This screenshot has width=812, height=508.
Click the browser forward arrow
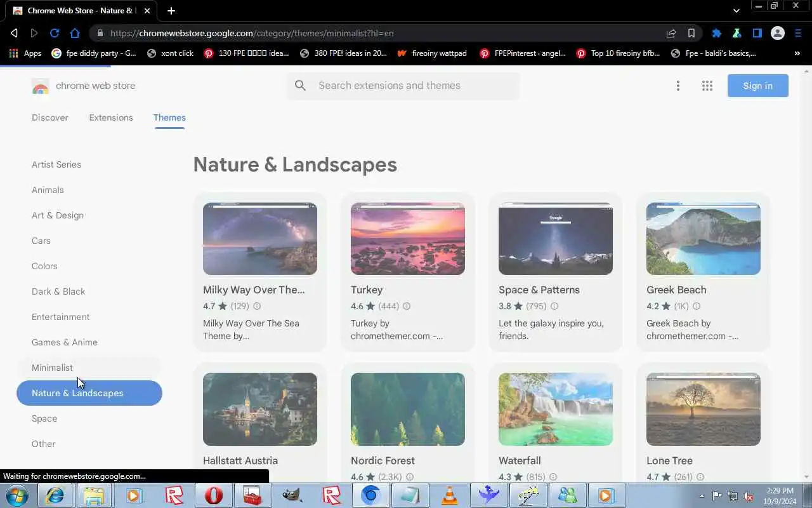(34, 33)
